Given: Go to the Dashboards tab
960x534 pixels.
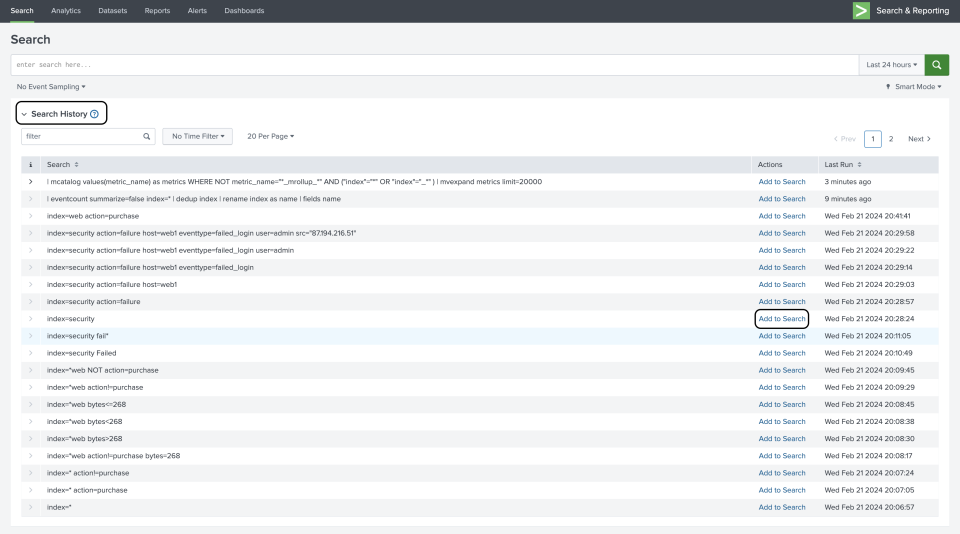Looking at the screenshot, I should point(244,11).
